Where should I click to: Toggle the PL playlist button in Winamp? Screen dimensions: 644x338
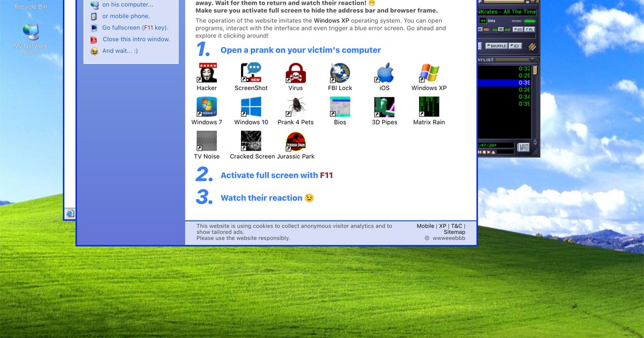(530, 30)
